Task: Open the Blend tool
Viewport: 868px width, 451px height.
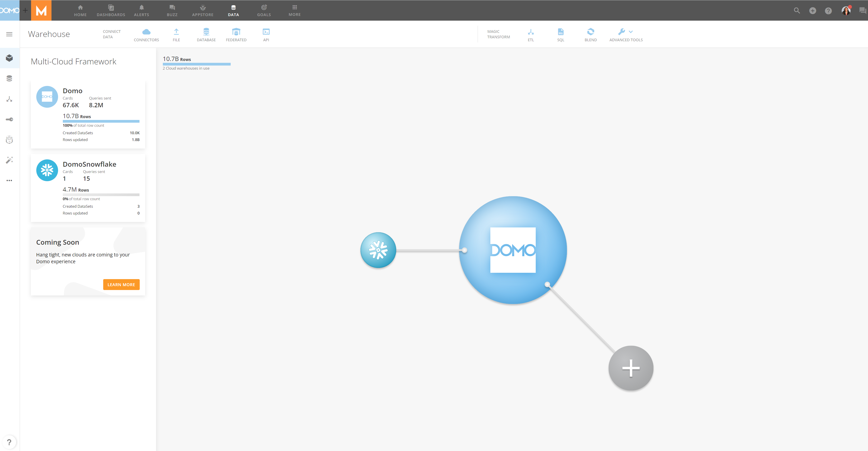Action: pyautogui.click(x=590, y=34)
